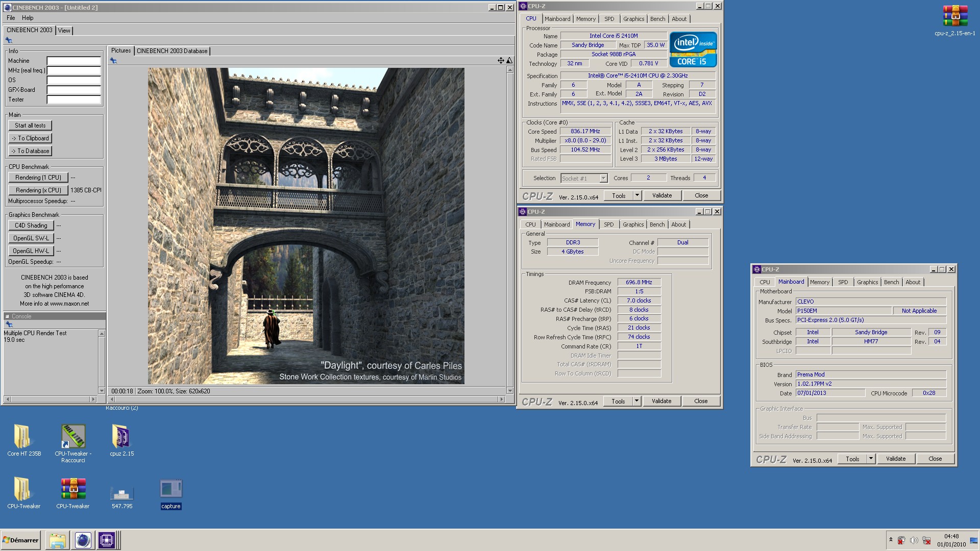The height and width of the screenshot is (551, 980).
Task: Expand Tools dropdown arrow in Memory window
Action: pyautogui.click(x=636, y=401)
